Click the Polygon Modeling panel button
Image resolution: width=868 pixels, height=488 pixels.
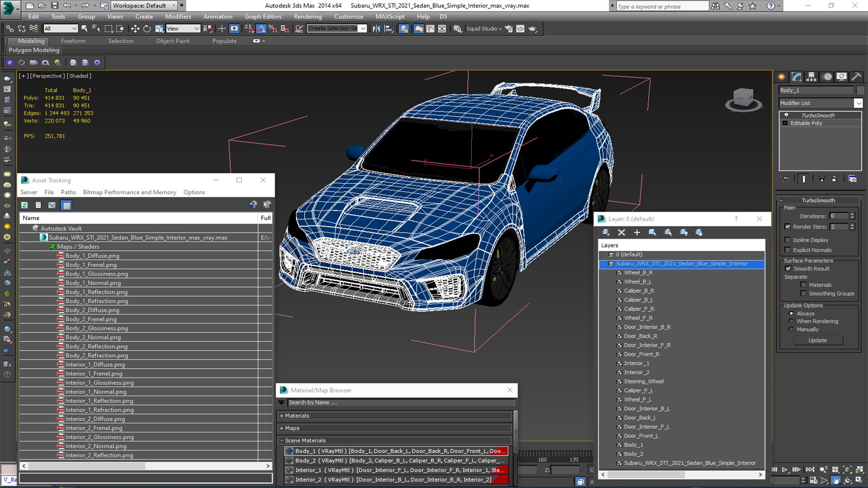point(34,50)
